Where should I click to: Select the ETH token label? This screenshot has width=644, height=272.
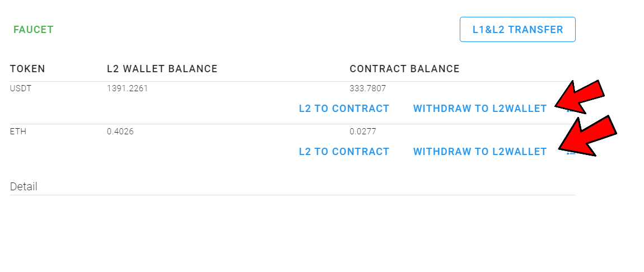pos(18,132)
